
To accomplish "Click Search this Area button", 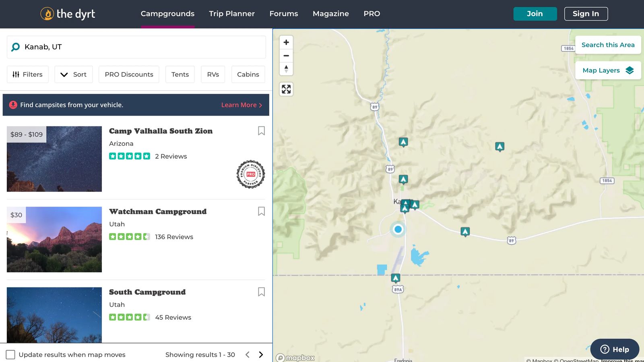I will [x=608, y=45].
